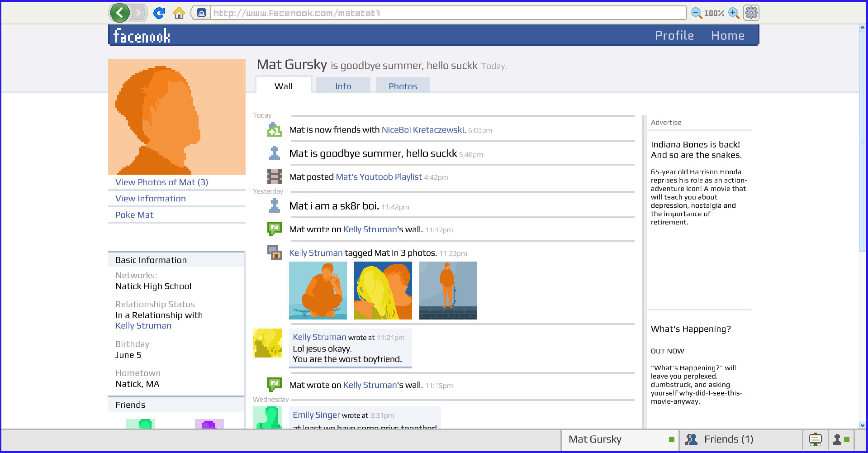
Task: Open the Friends (1) chat list
Action: 728,439
